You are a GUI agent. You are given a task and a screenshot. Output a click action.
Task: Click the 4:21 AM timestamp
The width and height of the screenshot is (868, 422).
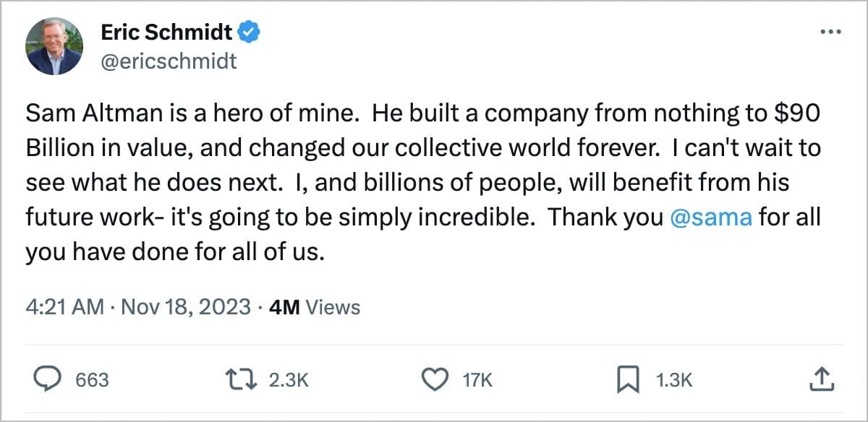tap(65, 308)
